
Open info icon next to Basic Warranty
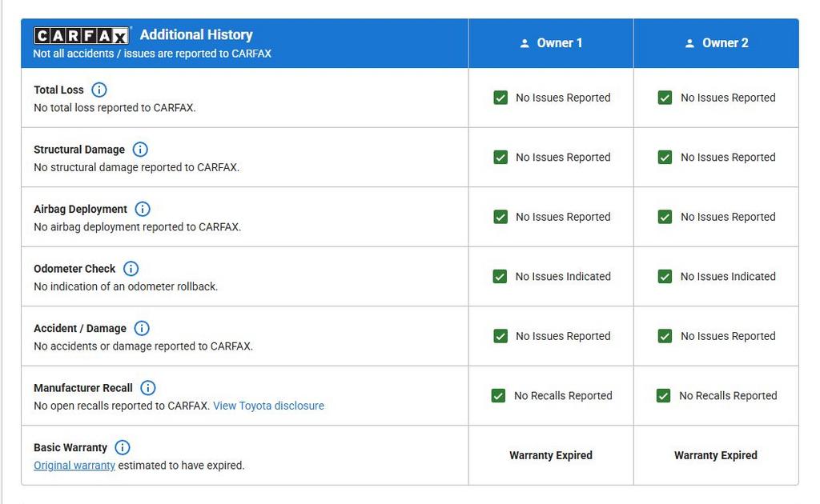pos(123,447)
